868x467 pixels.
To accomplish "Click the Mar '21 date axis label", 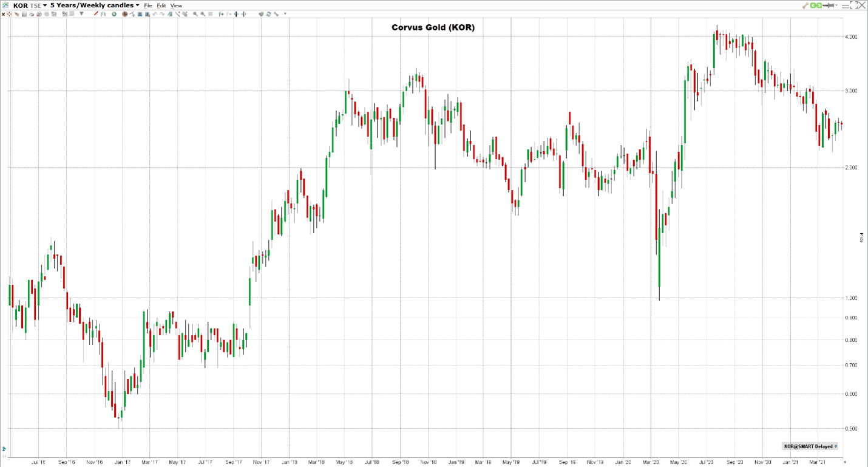I will [819, 462].
